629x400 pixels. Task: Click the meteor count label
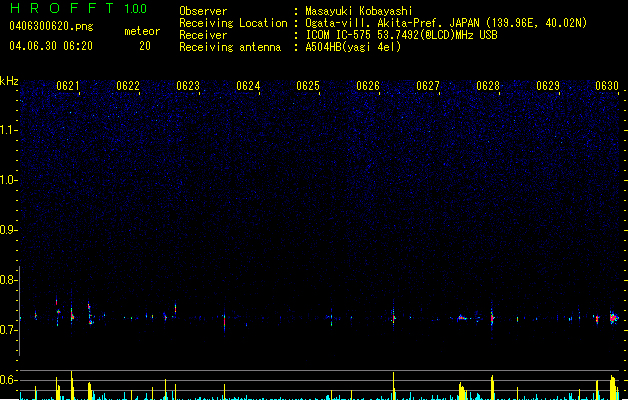tap(142, 31)
